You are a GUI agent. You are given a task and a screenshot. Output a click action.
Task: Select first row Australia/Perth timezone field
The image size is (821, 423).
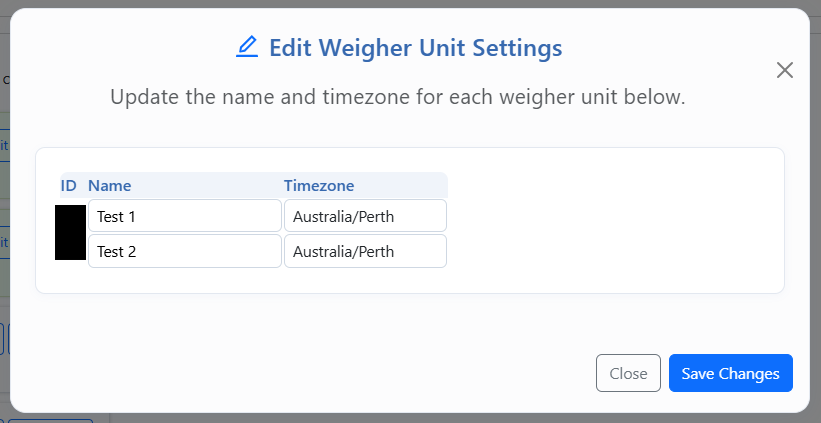[x=365, y=216]
